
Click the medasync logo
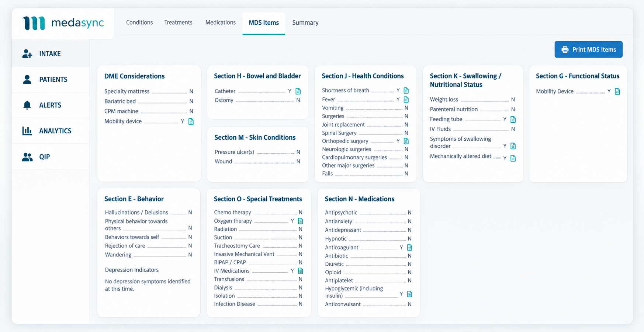coord(63,23)
